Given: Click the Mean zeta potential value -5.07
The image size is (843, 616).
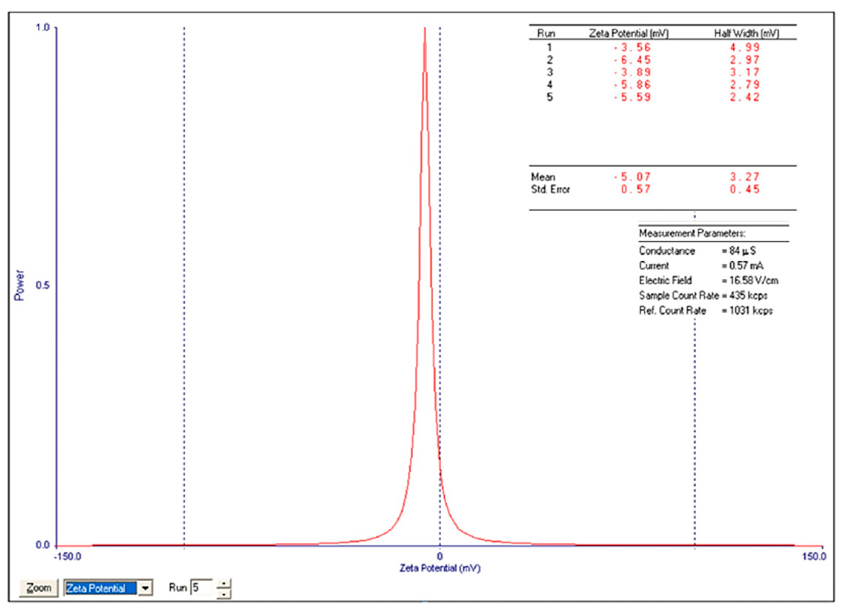Looking at the screenshot, I should (632, 176).
